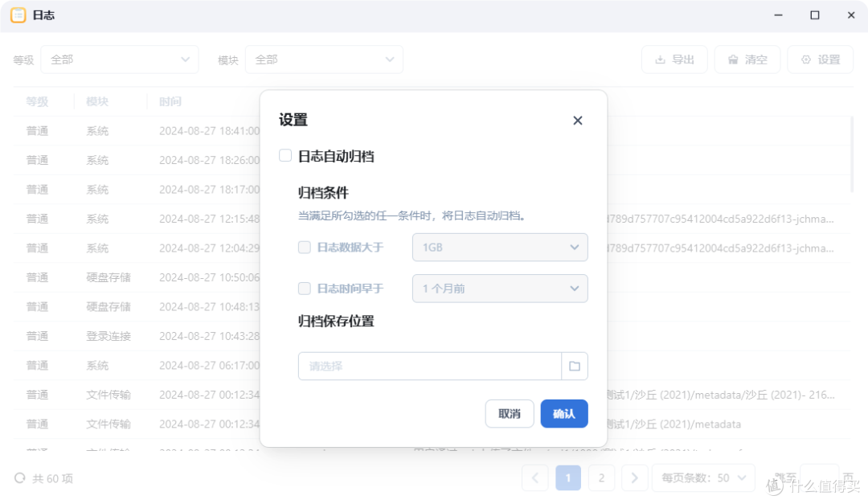
Task: Open the 等级 filter dropdown
Action: [119, 59]
